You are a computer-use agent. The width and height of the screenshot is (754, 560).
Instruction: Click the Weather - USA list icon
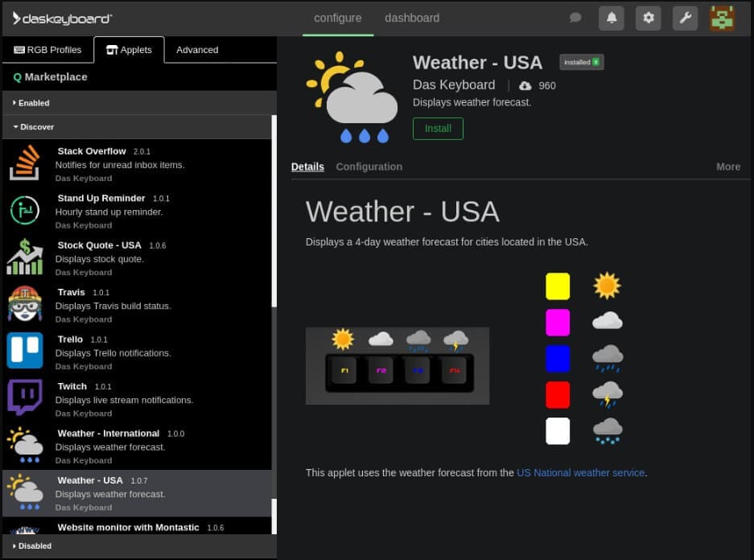point(25,492)
